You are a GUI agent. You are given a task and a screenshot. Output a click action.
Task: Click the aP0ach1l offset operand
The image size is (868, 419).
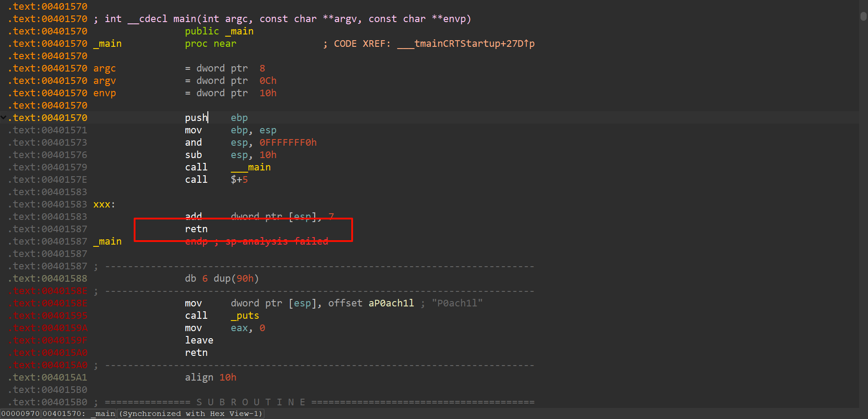(391, 303)
